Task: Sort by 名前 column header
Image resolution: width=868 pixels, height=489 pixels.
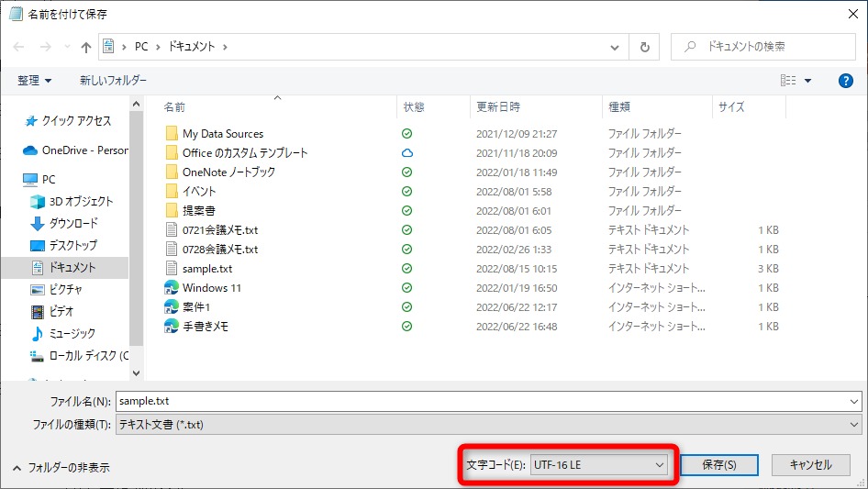Action: click(x=174, y=106)
